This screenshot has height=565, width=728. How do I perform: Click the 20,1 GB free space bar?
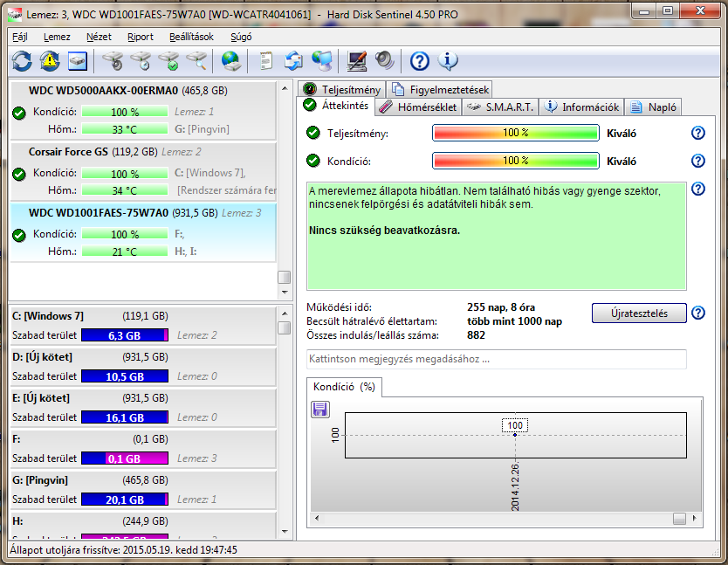tap(125, 500)
